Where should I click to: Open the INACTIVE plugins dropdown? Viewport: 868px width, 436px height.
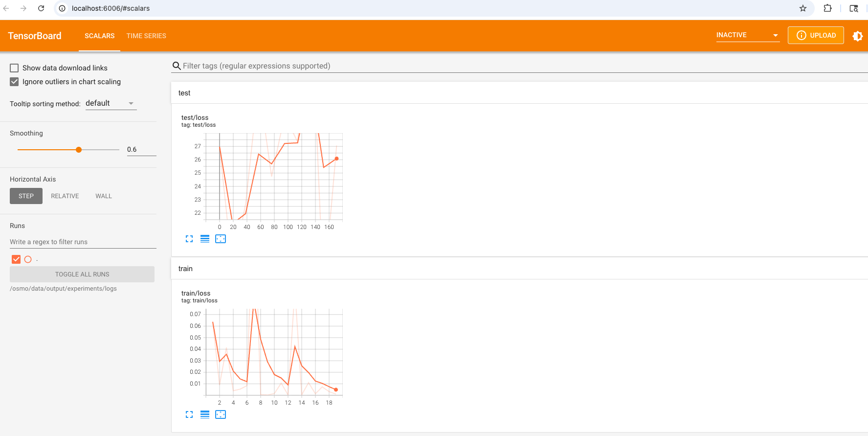point(747,35)
